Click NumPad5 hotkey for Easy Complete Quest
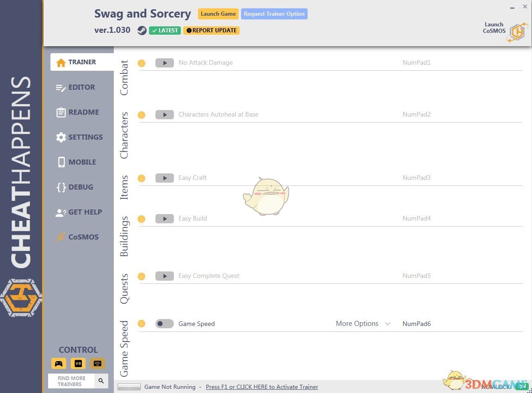 (x=416, y=276)
